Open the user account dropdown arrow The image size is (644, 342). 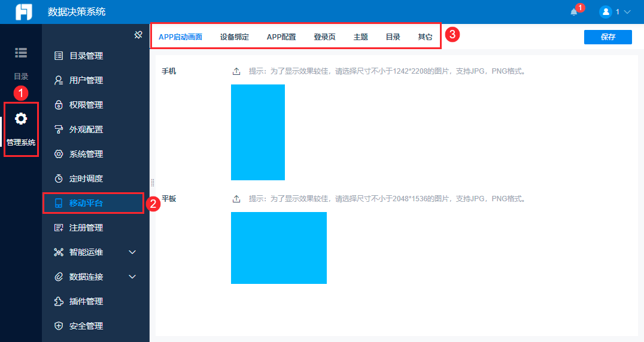tap(627, 12)
